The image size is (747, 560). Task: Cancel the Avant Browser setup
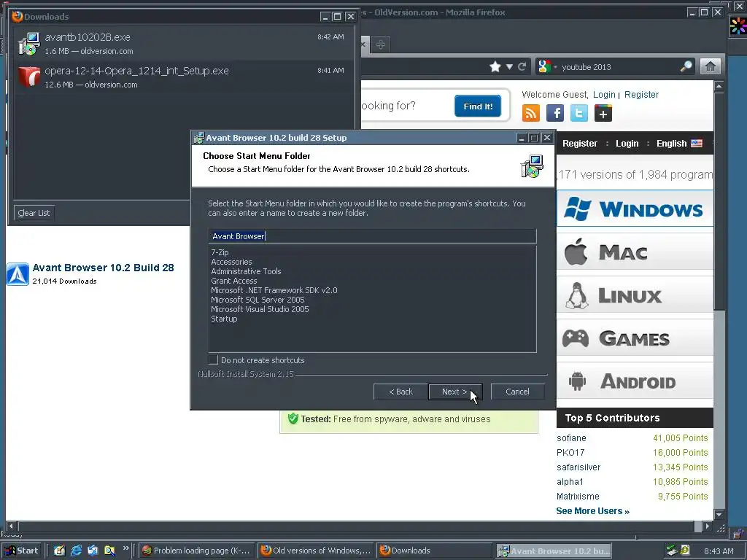pyautogui.click(x=517, y=392)
